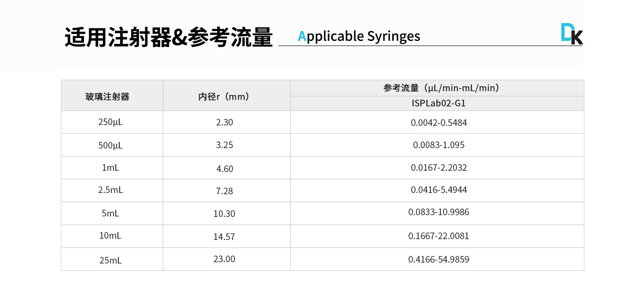Viewport: 644px width, 297px height.
Task: Select the 内径r (mm) column header
Action: (x=224, y=97)
